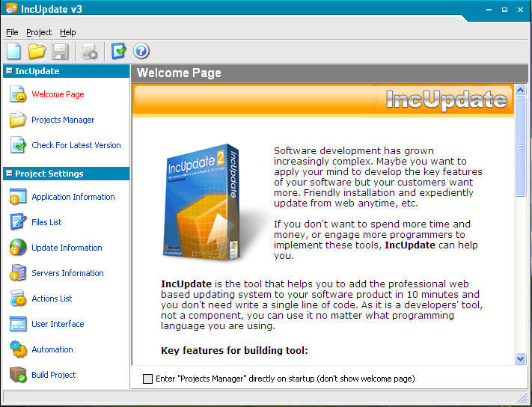532x407 pixels.
Task: Select the Check For Latest Version link
Action: tap(76, 145)
